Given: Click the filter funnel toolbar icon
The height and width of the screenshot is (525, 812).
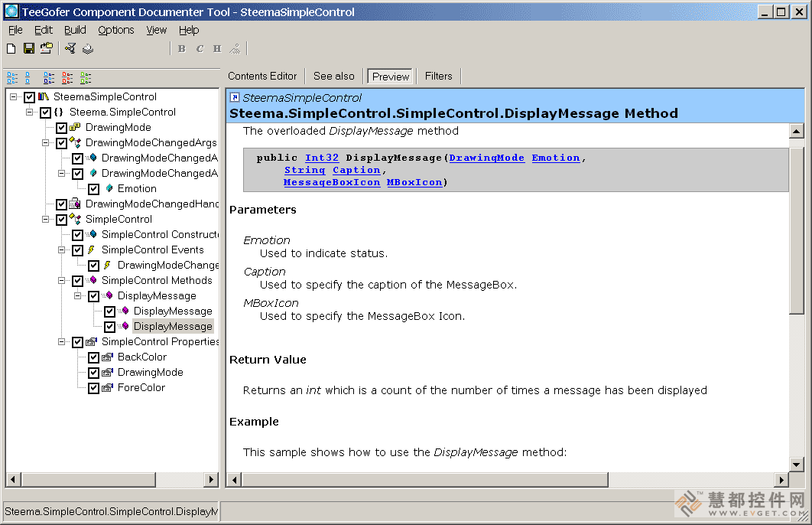Looking at the screenshot, I should point(70,49).
